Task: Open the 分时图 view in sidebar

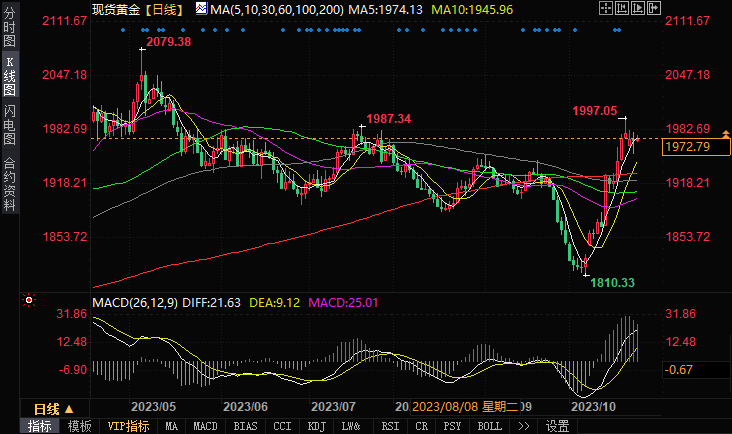Action: [x=9, y=27]
